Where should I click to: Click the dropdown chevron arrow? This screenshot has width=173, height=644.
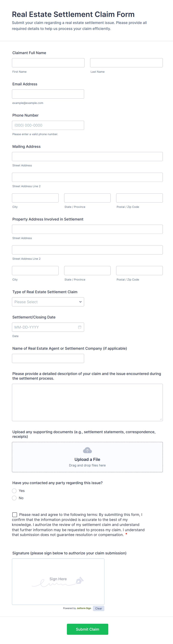click(80, 302)
